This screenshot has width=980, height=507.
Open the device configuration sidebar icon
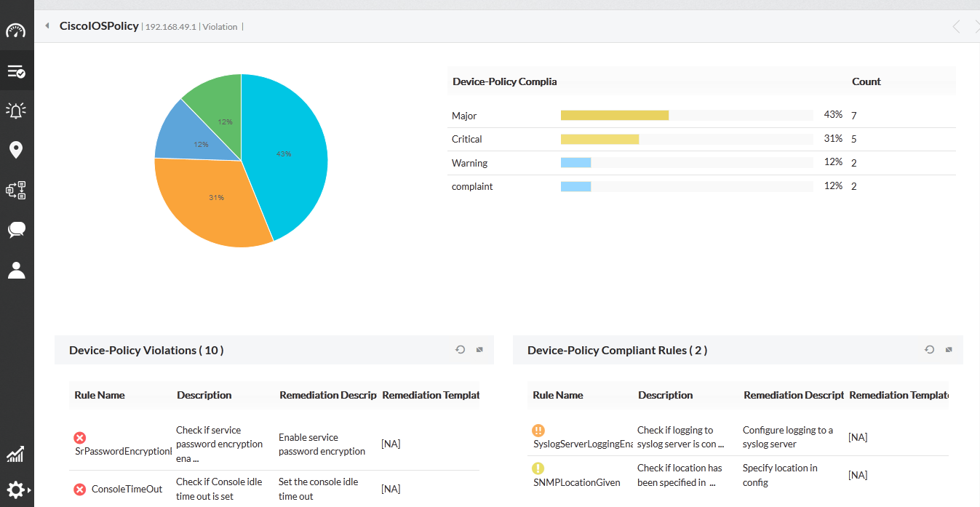[x=16, y=191]
